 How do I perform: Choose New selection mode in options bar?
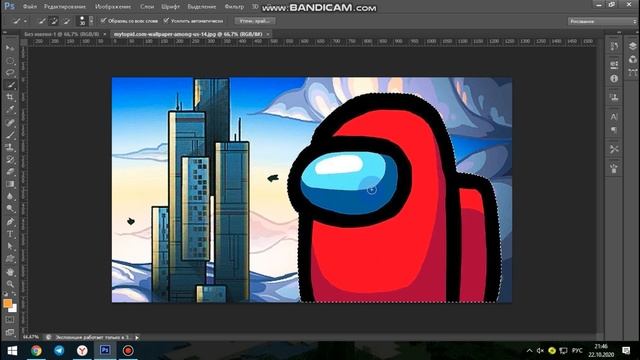pyautogui.click(x=42, y=21)
